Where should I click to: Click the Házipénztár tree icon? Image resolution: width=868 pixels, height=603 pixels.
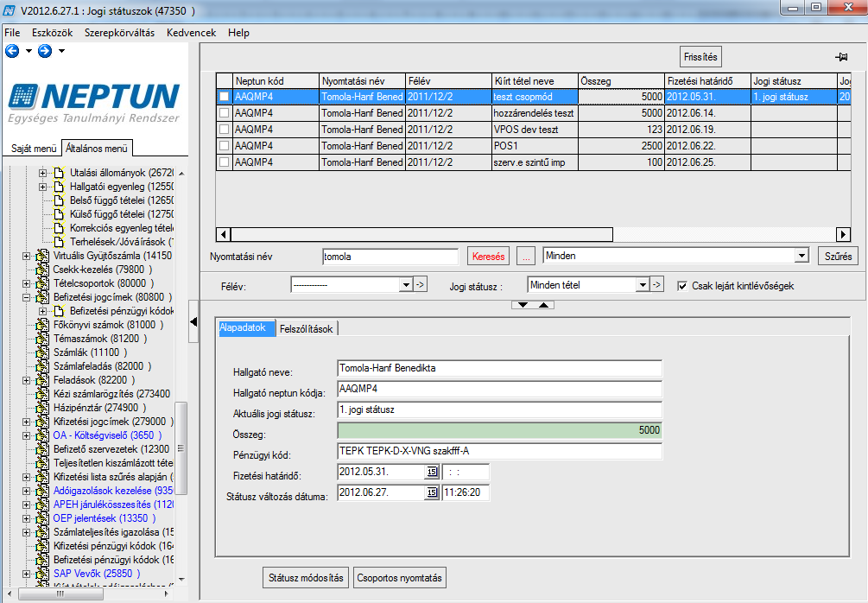coord(42,408)
